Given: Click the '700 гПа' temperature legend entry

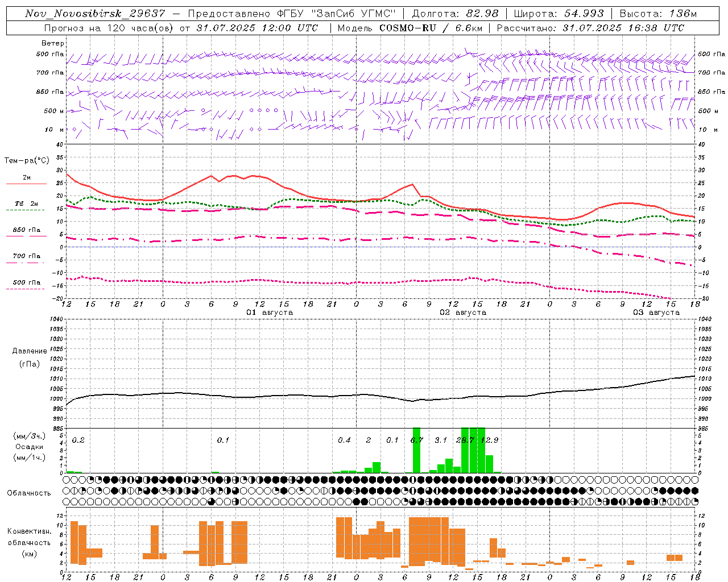Looking at the screenshot, I should tap(27, 256).
